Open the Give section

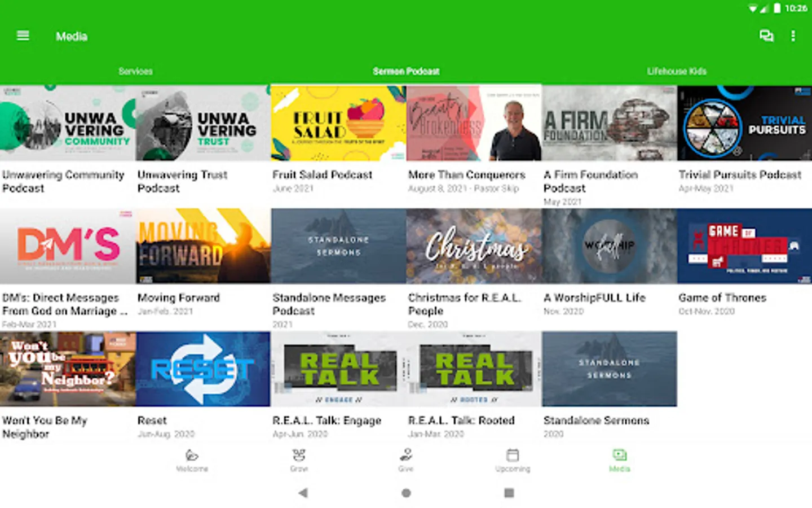(x=406, y=461)
